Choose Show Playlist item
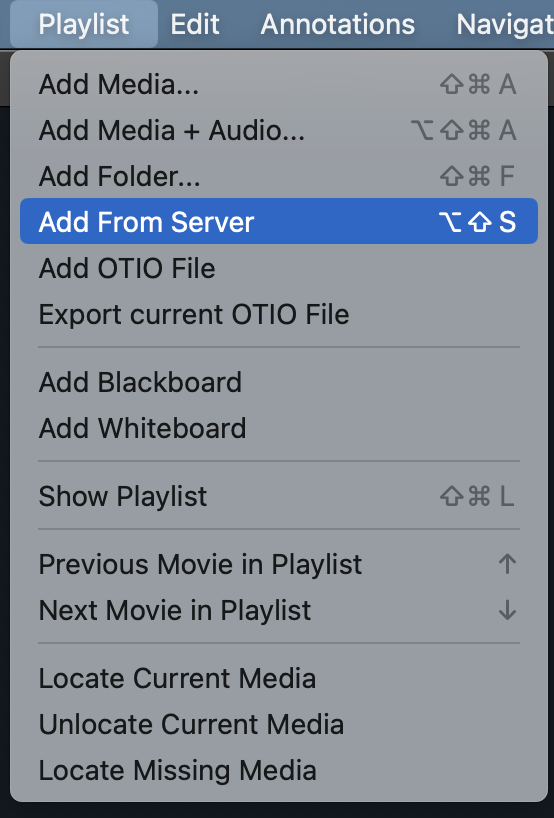The height and width of the screenshot is (818, 554). 279,496
